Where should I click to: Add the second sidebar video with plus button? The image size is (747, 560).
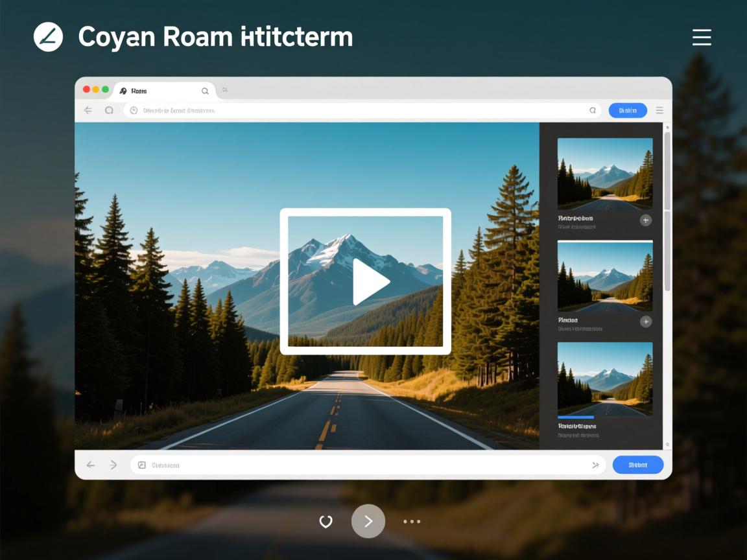pos(645,321)
